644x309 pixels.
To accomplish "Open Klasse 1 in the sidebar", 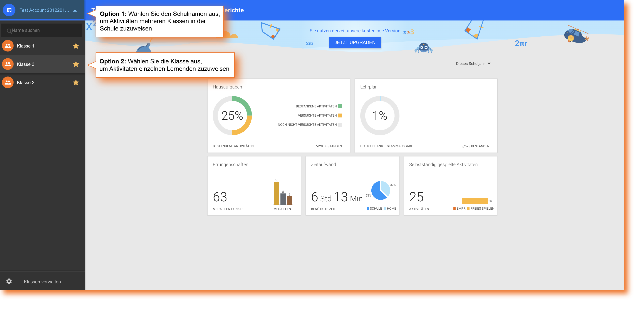I will coord(42,46).
